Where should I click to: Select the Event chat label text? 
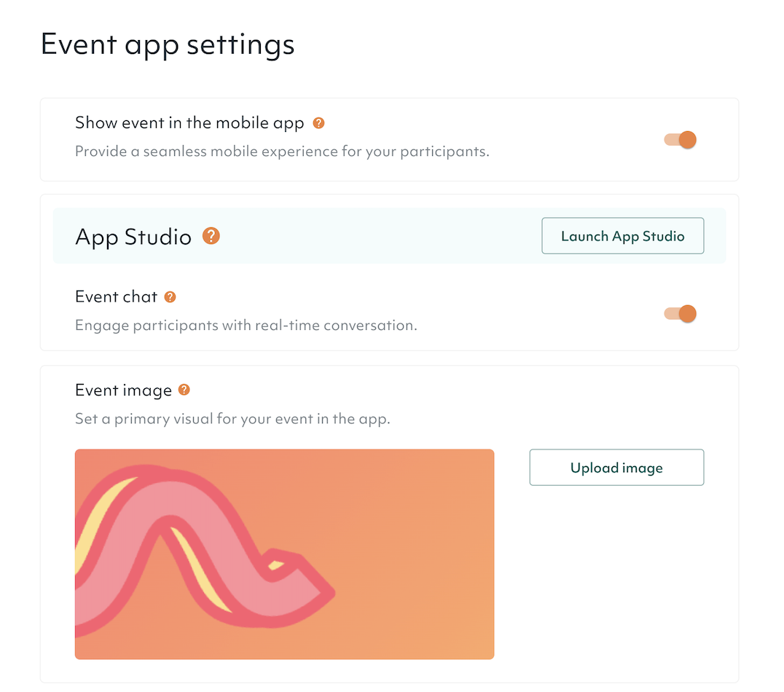point(117,297)
